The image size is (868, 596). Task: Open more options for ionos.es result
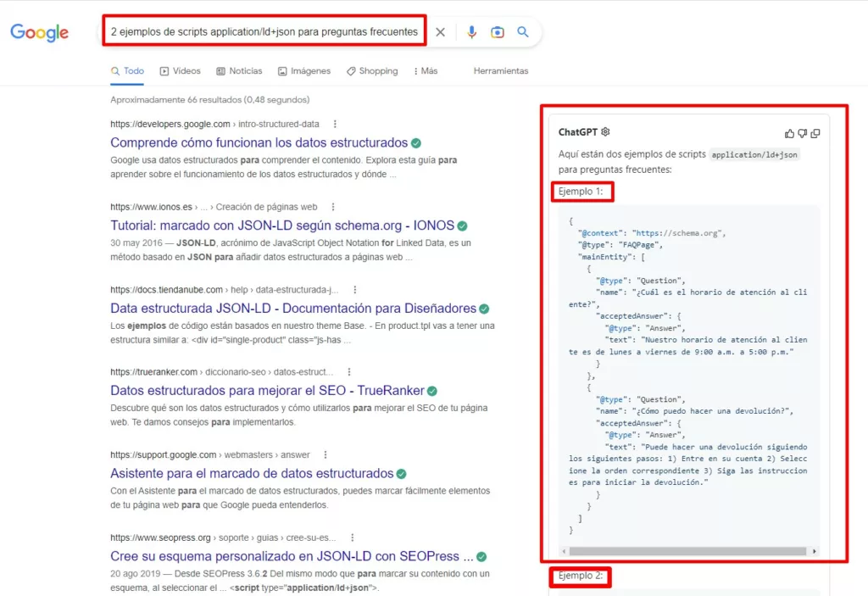332,207
